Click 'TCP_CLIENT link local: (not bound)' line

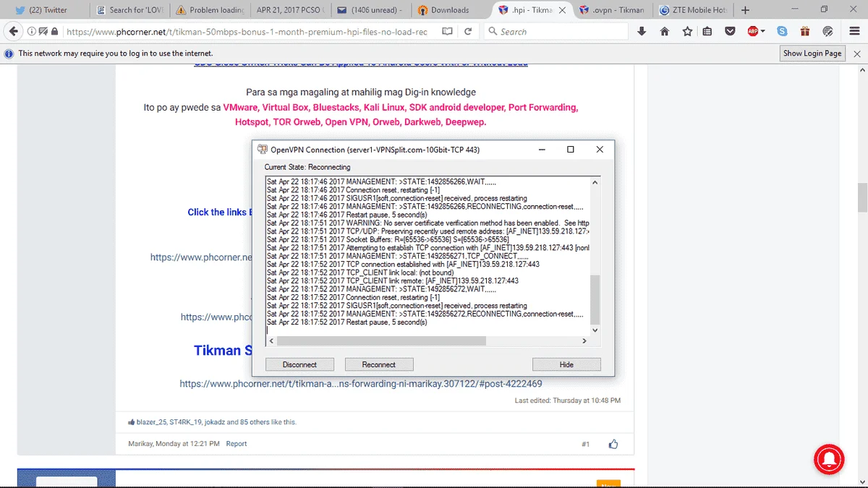tap(360, 273)
